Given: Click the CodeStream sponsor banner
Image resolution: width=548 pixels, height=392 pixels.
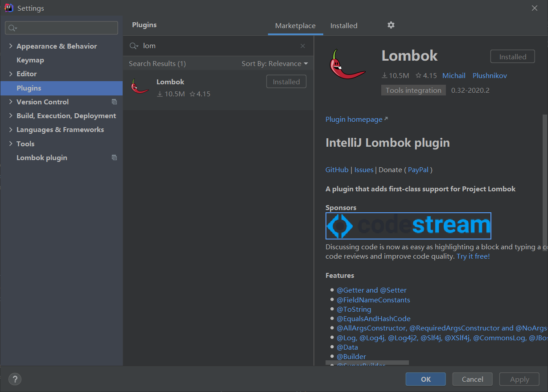Looking at the screenshot, I should click(x=408, y=226).
